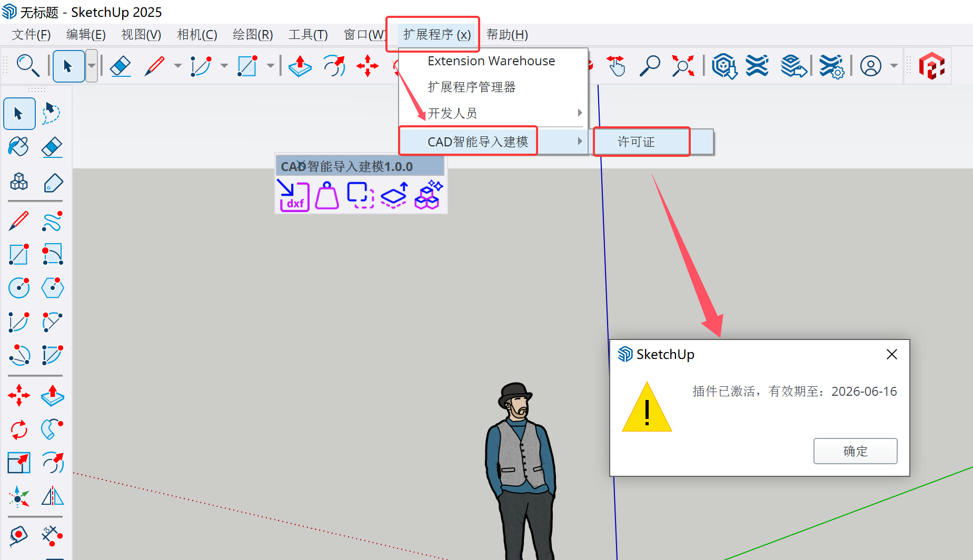Click the Send to LayOut icon
The width and height of the screenshot is (973, 560).
point(793,66)
